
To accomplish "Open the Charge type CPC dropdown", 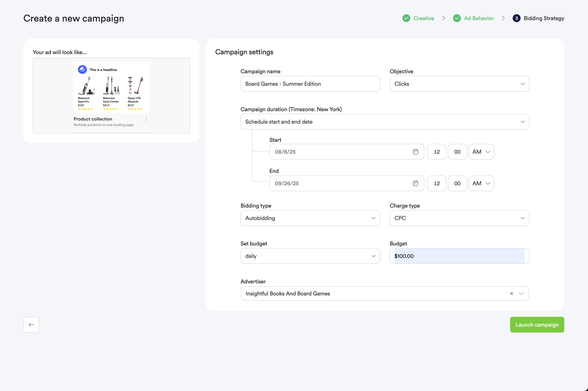I will pyautogui.click(x=459, y=218).
